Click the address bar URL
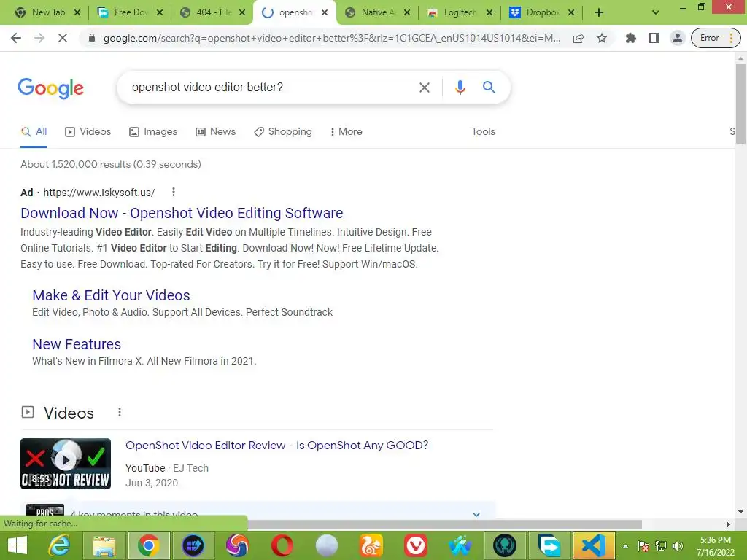 332,38
